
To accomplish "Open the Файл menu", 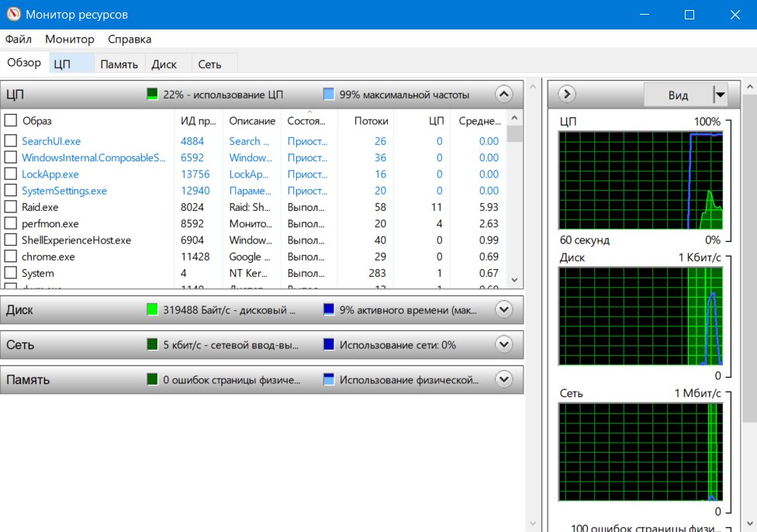I will pyautogui.click(x=19, y=39).
